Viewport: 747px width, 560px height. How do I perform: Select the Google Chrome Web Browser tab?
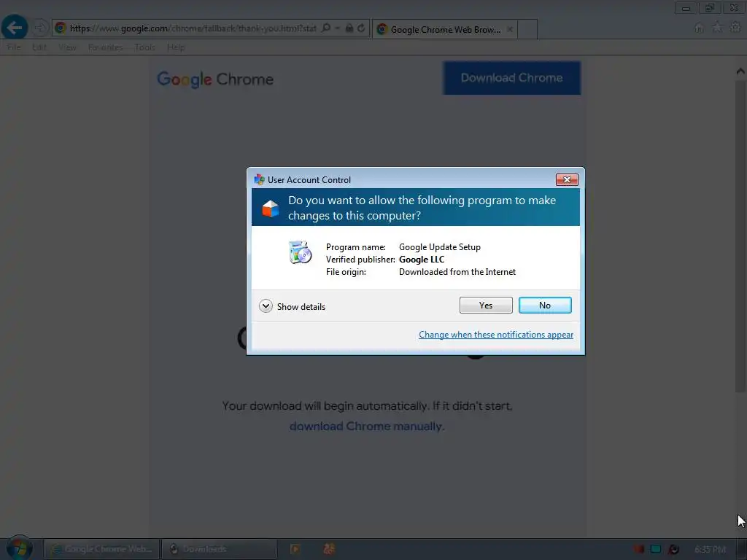[445, 29]
